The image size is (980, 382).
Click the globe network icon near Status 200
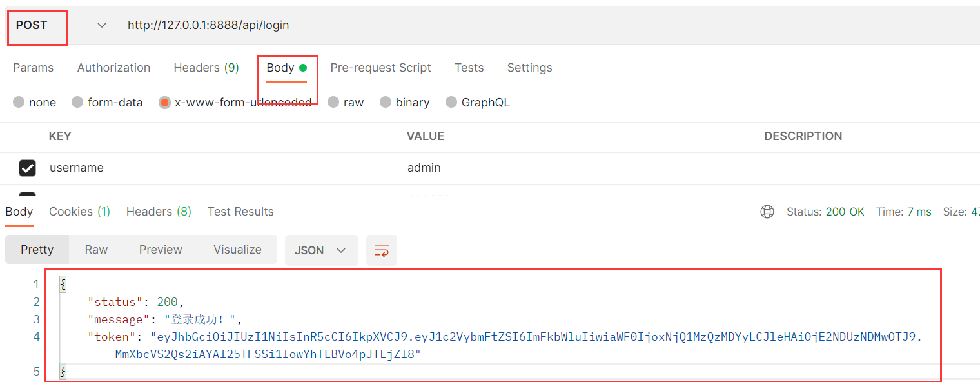pos(767,211)
